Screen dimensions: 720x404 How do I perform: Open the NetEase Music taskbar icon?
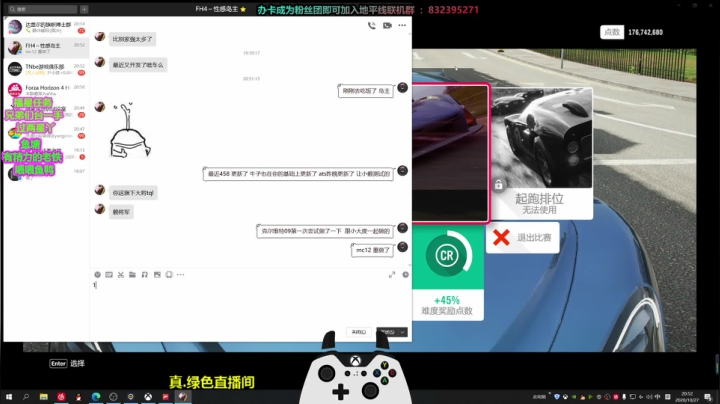[61, 397]
